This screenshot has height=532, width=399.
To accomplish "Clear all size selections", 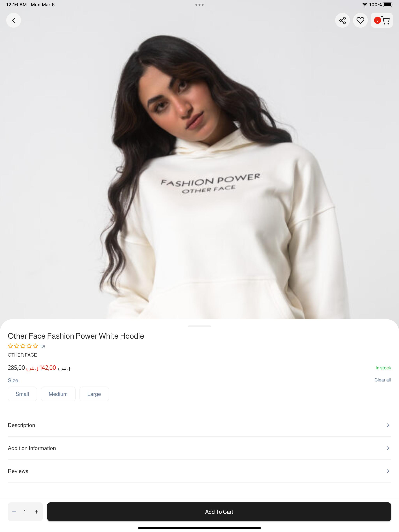I will [x=382, y=380].
